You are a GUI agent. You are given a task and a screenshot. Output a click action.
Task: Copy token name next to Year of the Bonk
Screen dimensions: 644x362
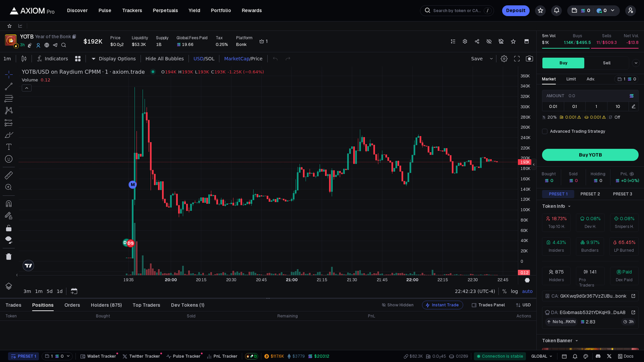pos(74,36)
